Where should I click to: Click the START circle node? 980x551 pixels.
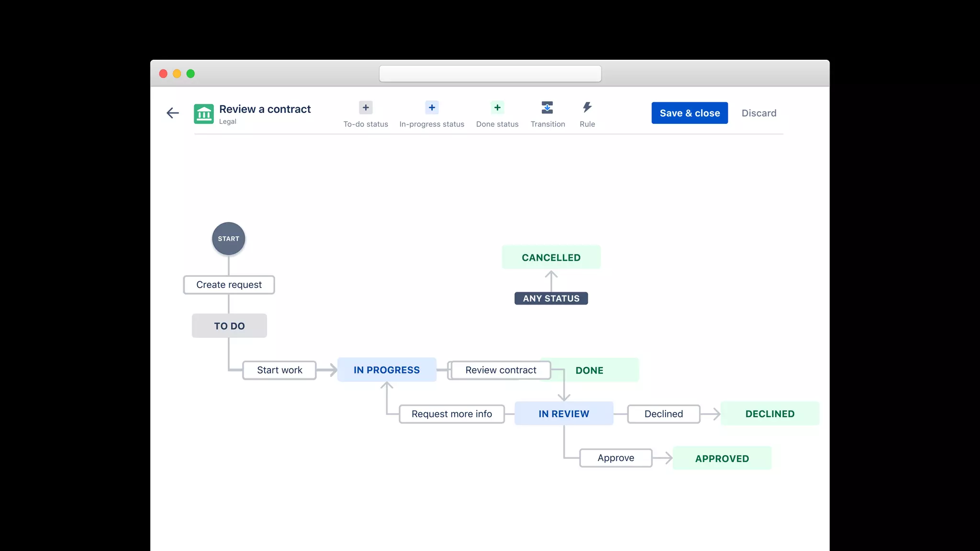click(x=229, y=239)
